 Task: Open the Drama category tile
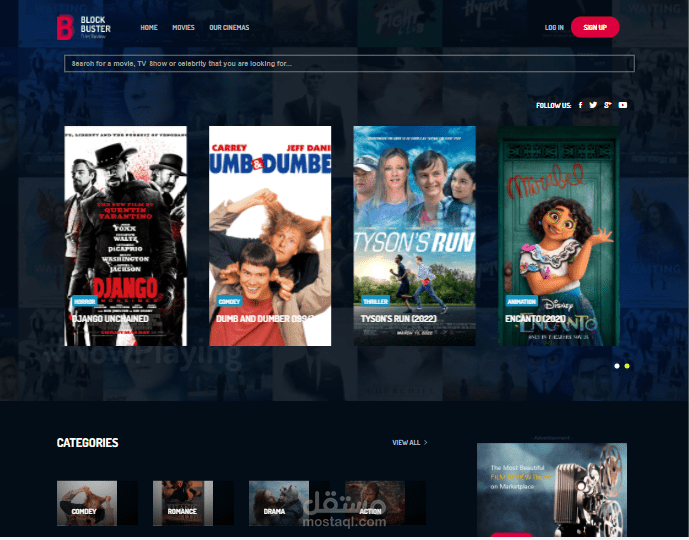click(289, 503)
